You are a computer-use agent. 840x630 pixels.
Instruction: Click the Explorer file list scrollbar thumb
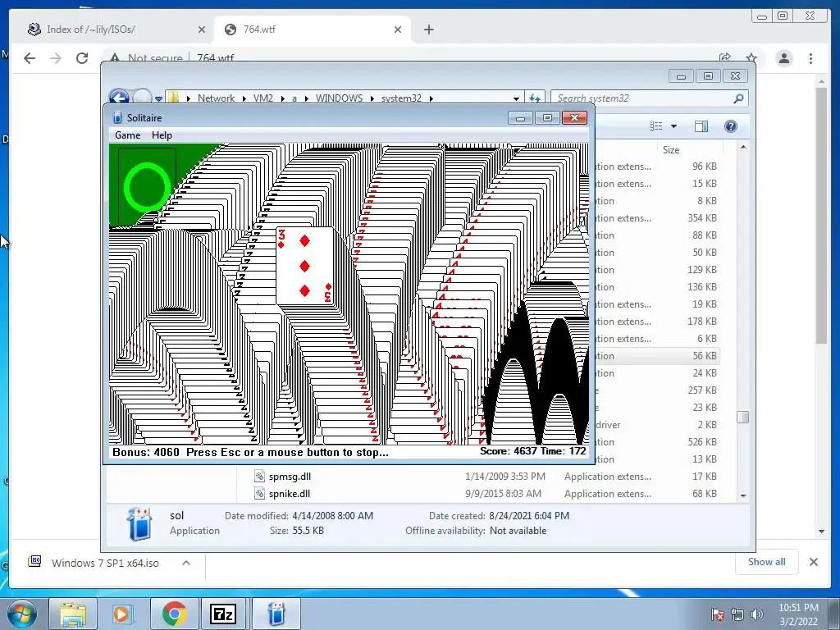click(x=743, y=417)
